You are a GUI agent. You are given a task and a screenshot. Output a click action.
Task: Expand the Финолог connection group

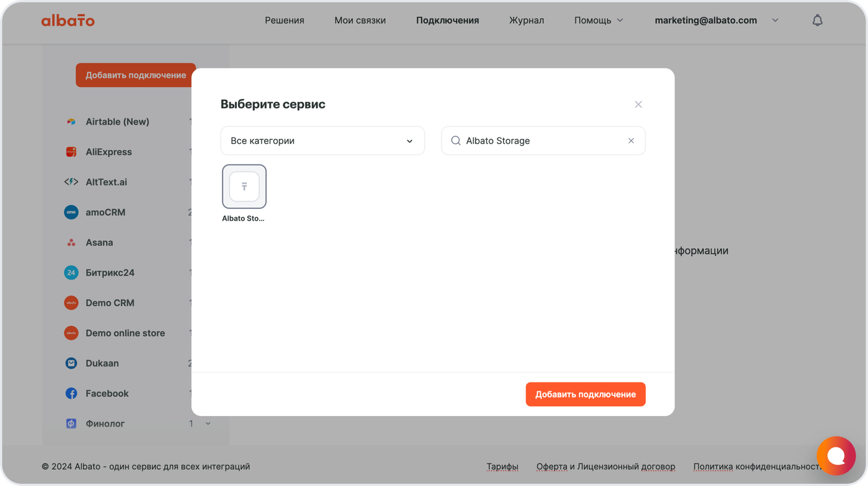click(208, 424)
